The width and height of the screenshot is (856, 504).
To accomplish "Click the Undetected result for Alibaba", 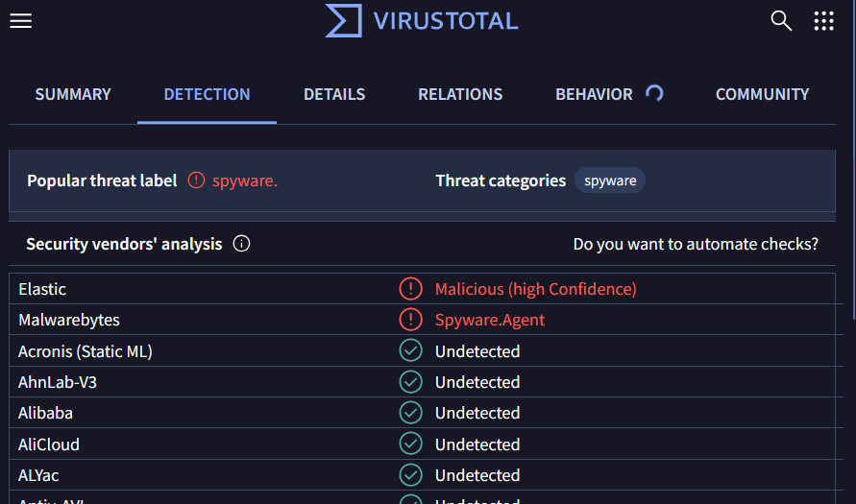I will pyautogui.click(x=477, y=413).
